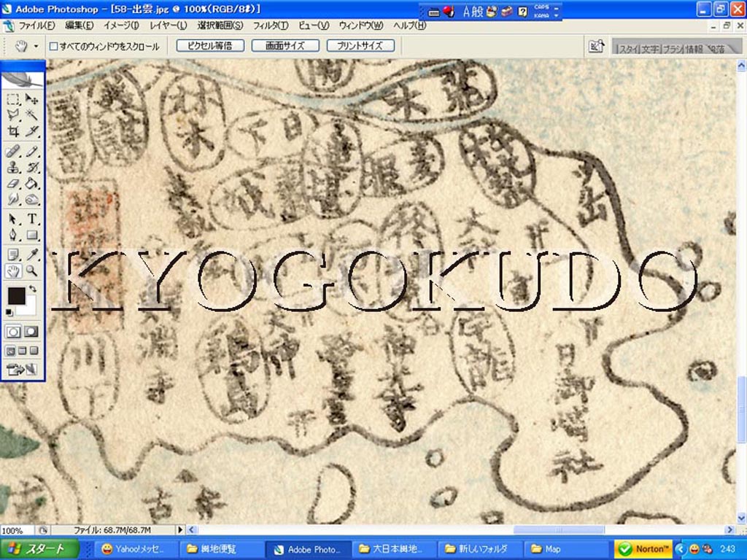This screenshot has width=747, height=560.
Task: Enable scroll all windows checkbox
Action: click(x=54, y=46)
